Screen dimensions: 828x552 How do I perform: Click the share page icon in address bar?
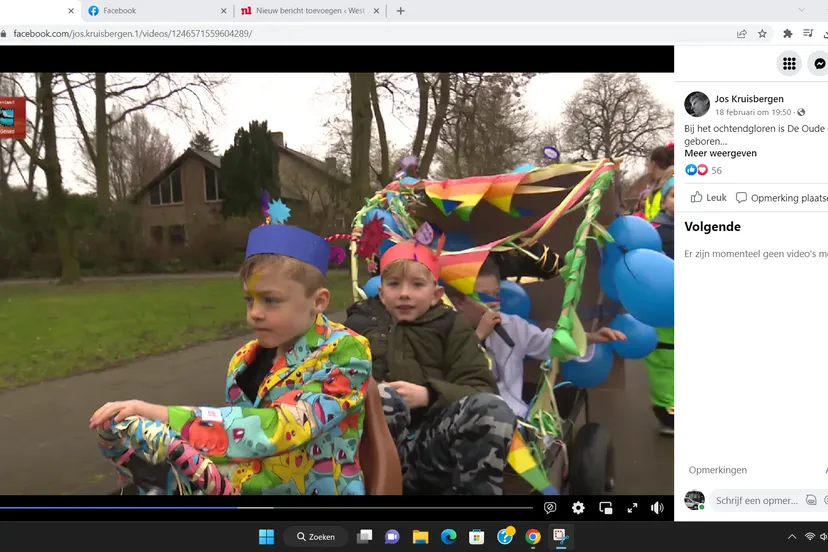point(741,33)
